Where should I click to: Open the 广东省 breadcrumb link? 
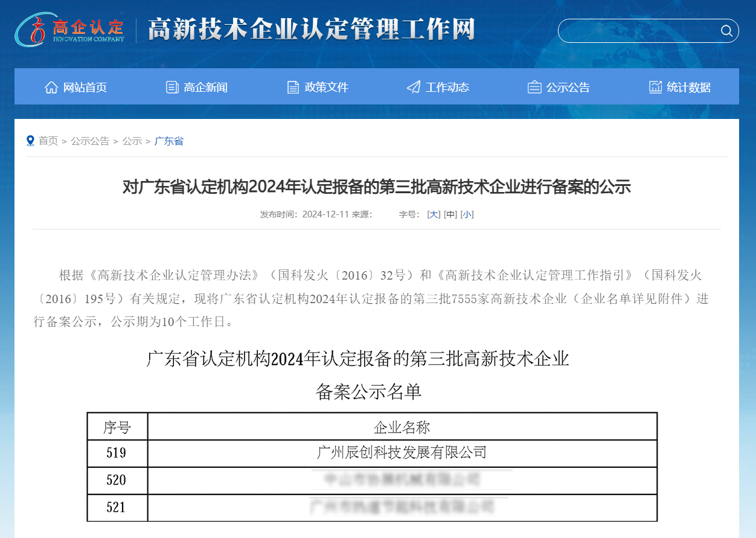point(169,141)
